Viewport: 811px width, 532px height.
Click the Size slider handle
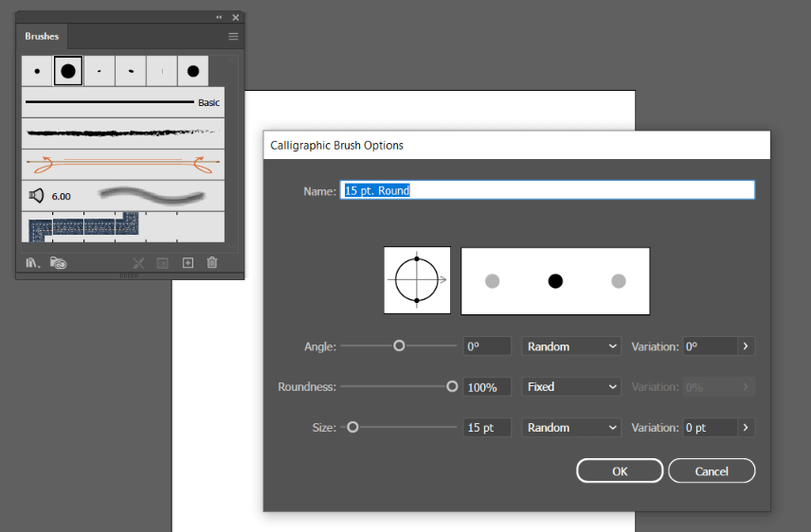(352, 427)
